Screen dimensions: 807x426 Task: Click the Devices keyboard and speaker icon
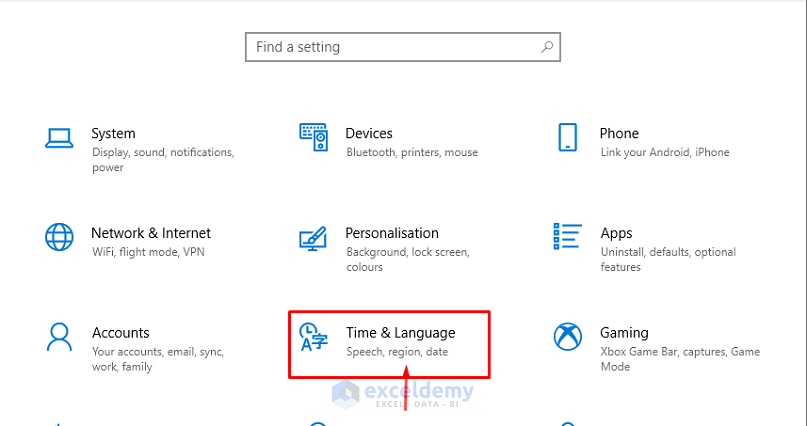[314, 137]
